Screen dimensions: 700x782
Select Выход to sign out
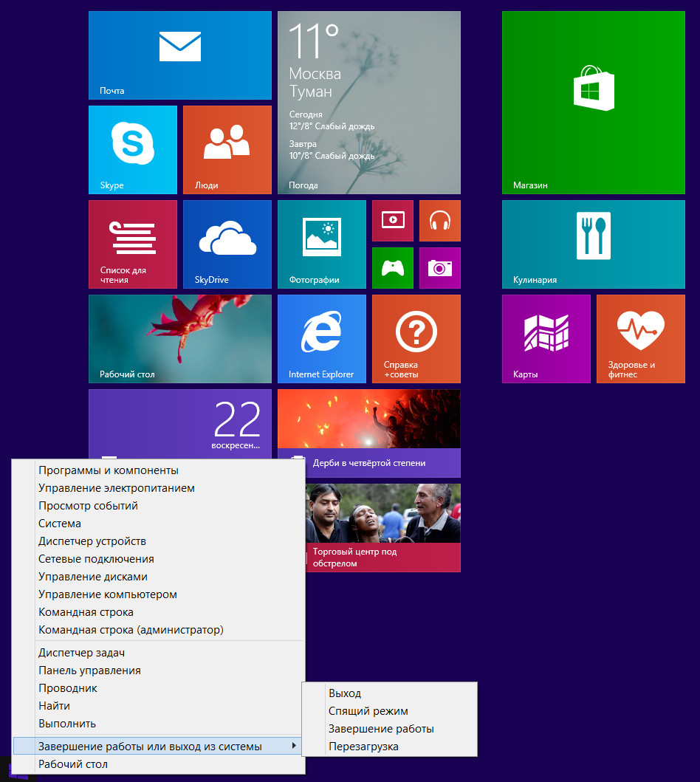point(345,693)
